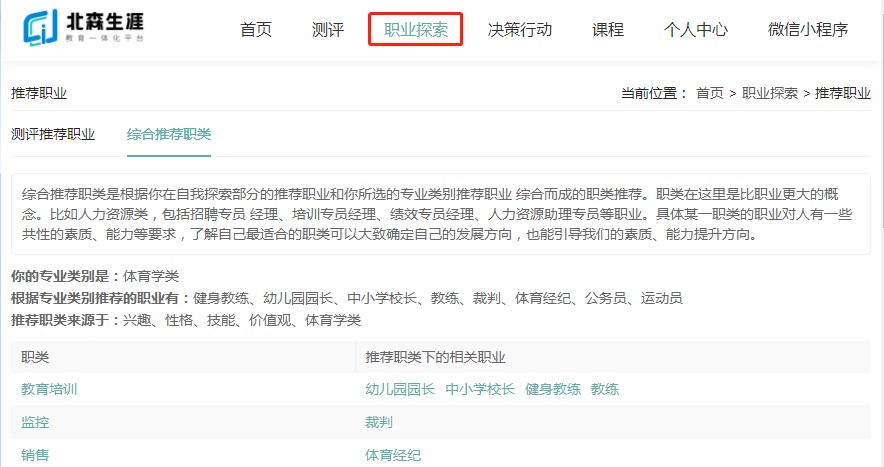Open the 监控 job category link

(35, 422)
